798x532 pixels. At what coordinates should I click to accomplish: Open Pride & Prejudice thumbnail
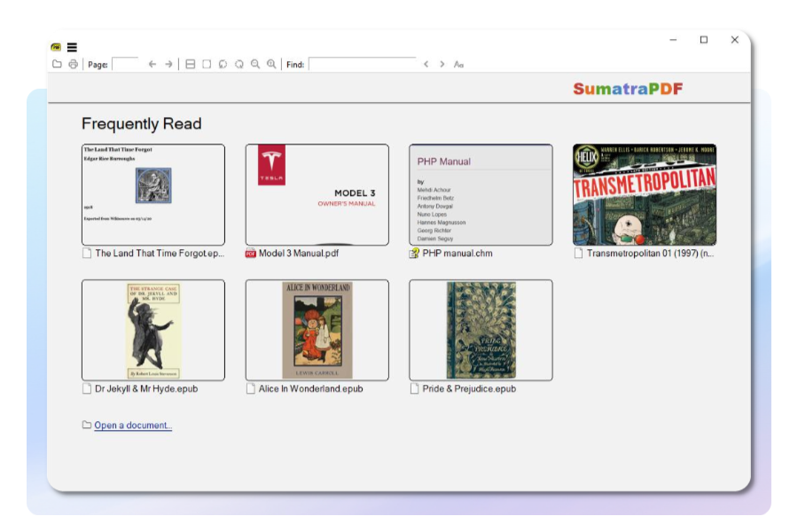481,330
